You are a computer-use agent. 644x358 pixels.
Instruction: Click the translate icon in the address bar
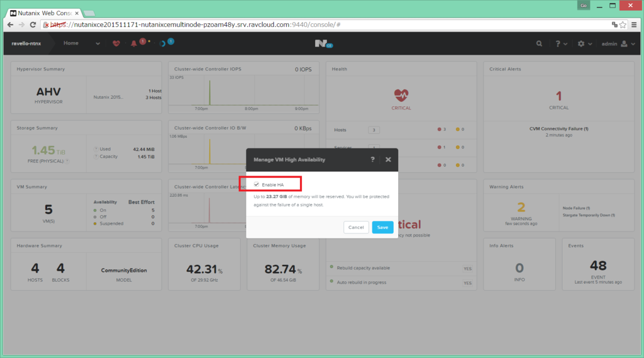click(x=614, y=25)
